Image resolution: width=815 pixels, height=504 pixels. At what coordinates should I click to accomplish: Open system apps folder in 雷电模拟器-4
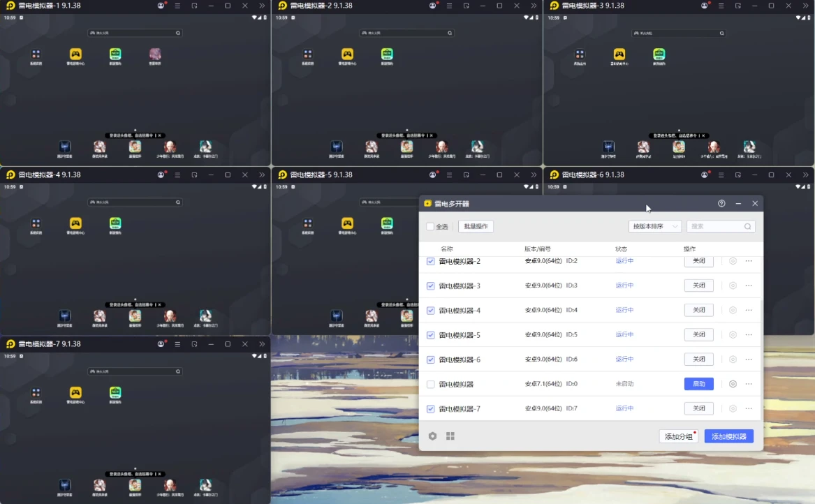point(36,224)
